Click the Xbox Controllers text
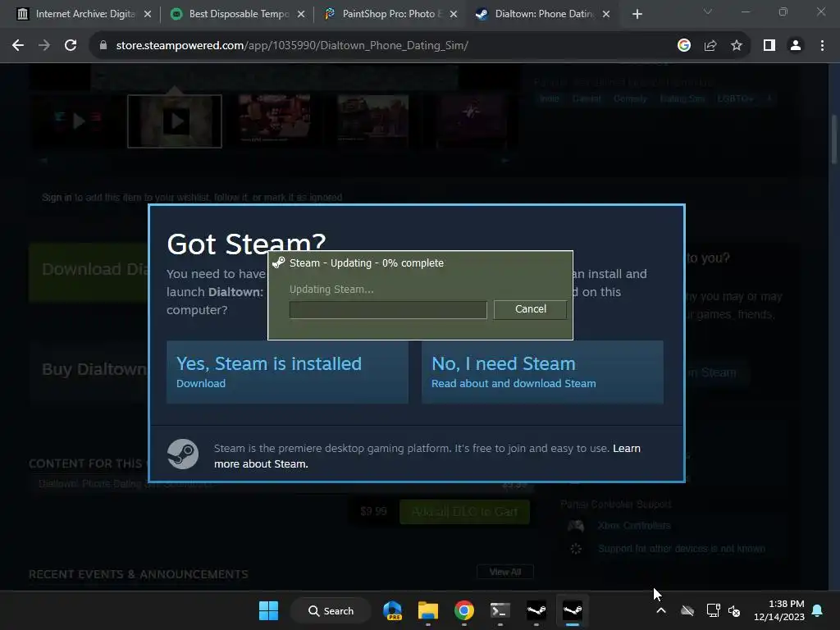The width and height of the screenshot is (840, 630). (x=634, y=526)
